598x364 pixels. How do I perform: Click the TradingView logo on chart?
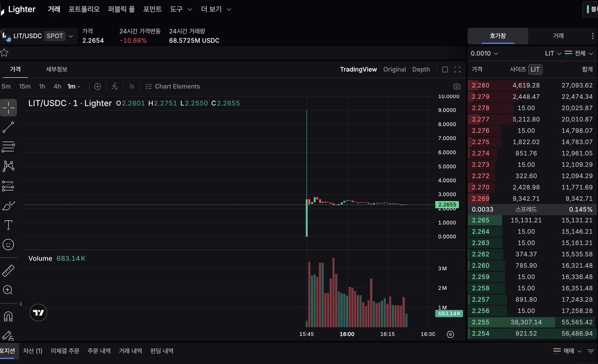(x=38, y=313)
